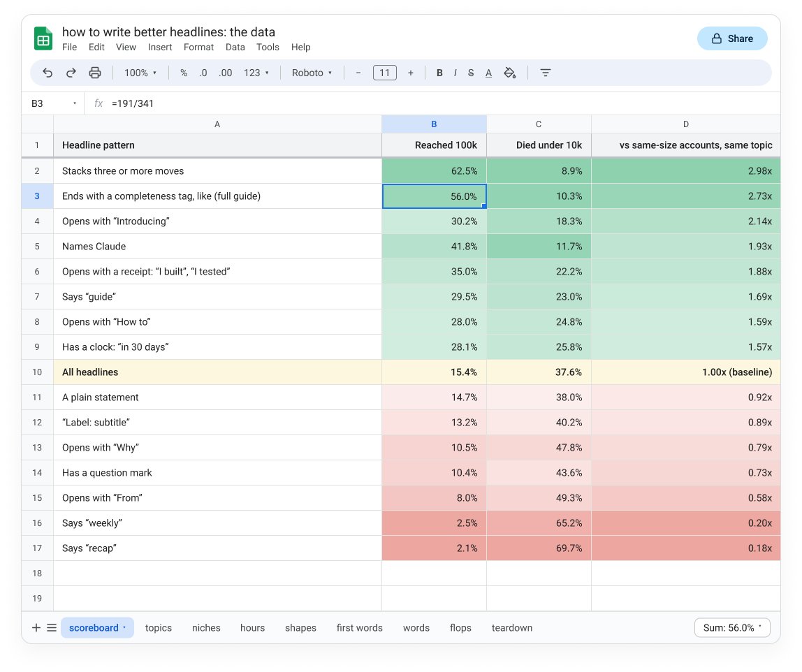Toggle bold formatting
Image resolution: width=802 pixels, height=672 pixels.
coord(439,73)
